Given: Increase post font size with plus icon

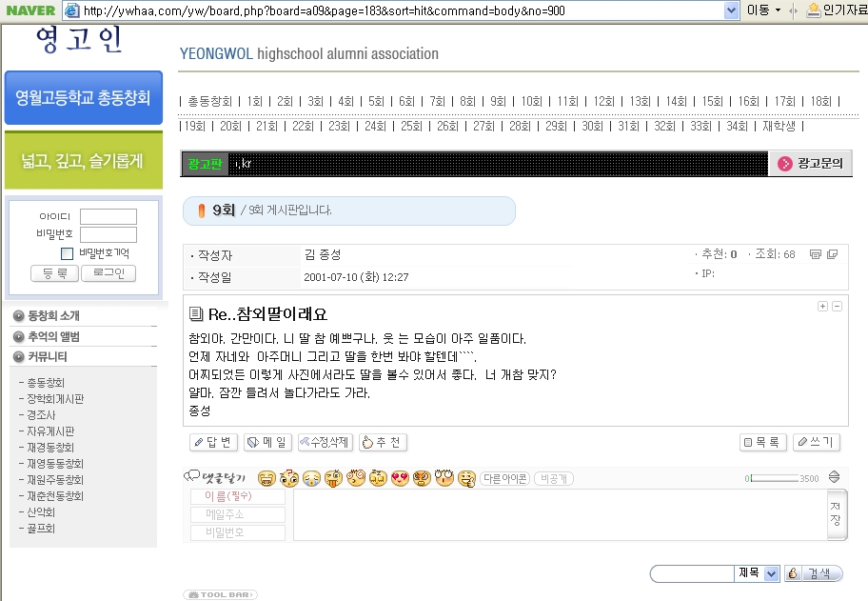Looking at the screenshot, I should [x=822, y=307].
